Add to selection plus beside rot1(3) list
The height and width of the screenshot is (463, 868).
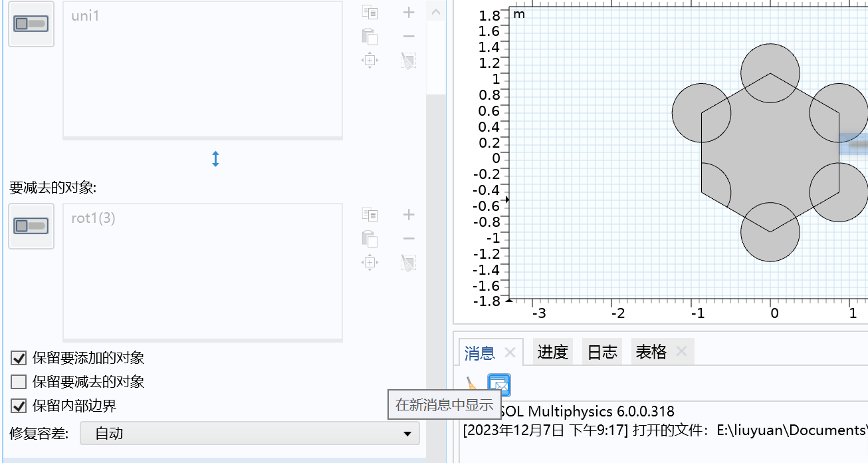(409, 214)
